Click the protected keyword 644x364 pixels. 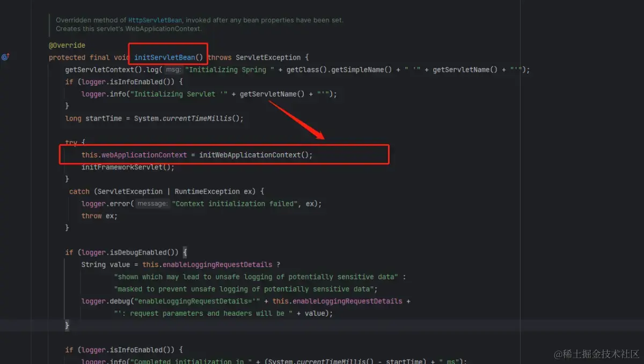click(67, 57)
